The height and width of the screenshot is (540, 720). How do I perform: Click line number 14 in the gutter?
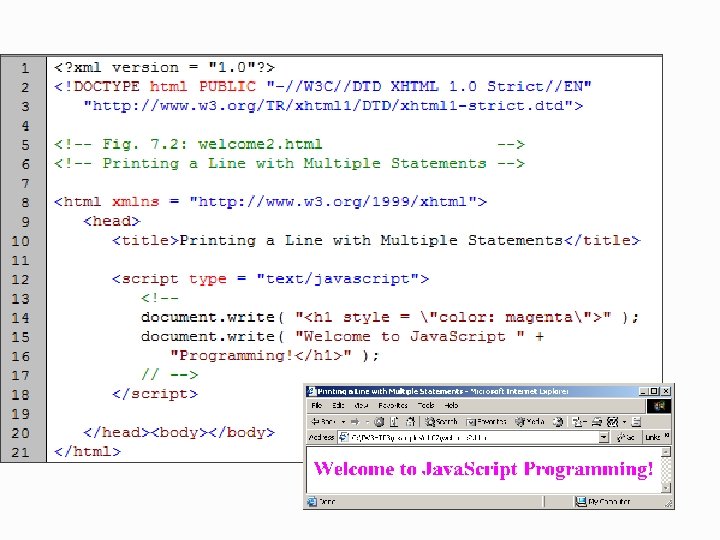tap(20, 318)
